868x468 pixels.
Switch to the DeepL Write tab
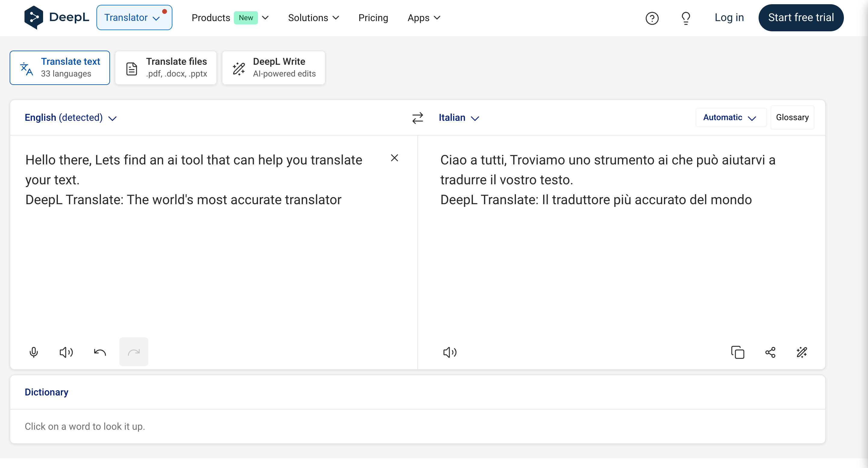(274, 68)
